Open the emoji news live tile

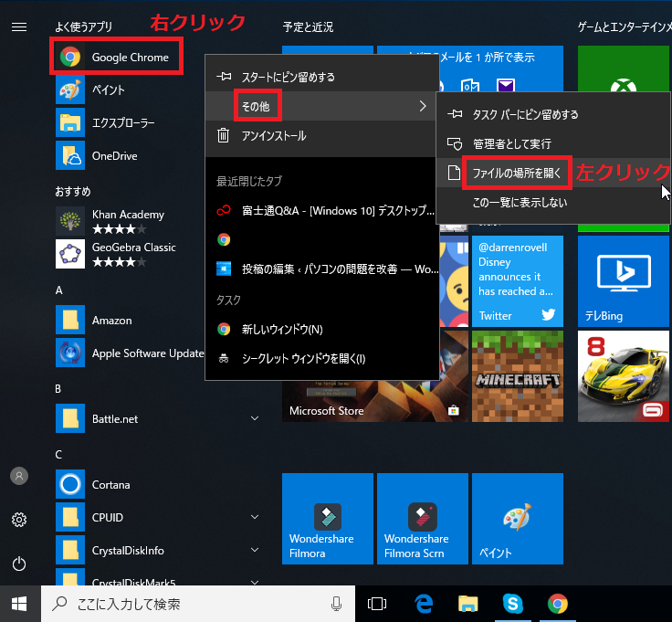pos(454,281)
